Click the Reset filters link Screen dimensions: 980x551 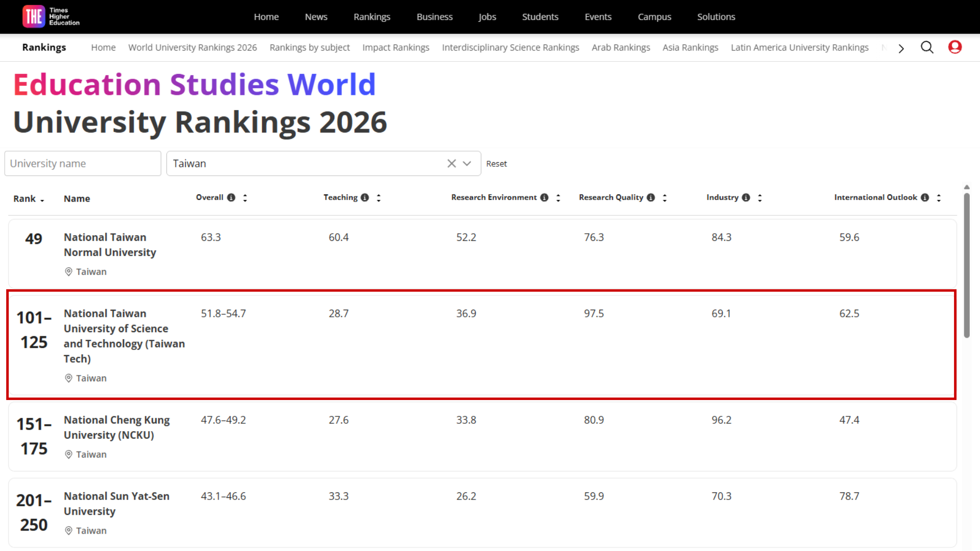click(x=496, y=164)
